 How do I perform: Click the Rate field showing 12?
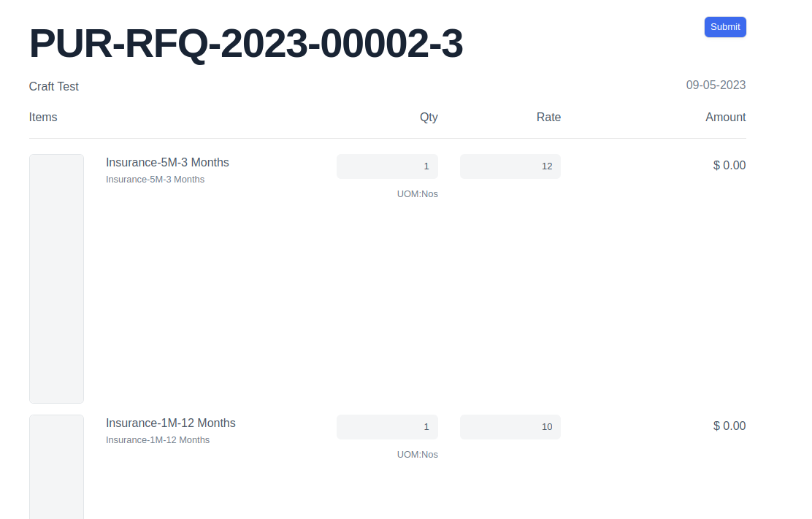(x=510, y=166)
